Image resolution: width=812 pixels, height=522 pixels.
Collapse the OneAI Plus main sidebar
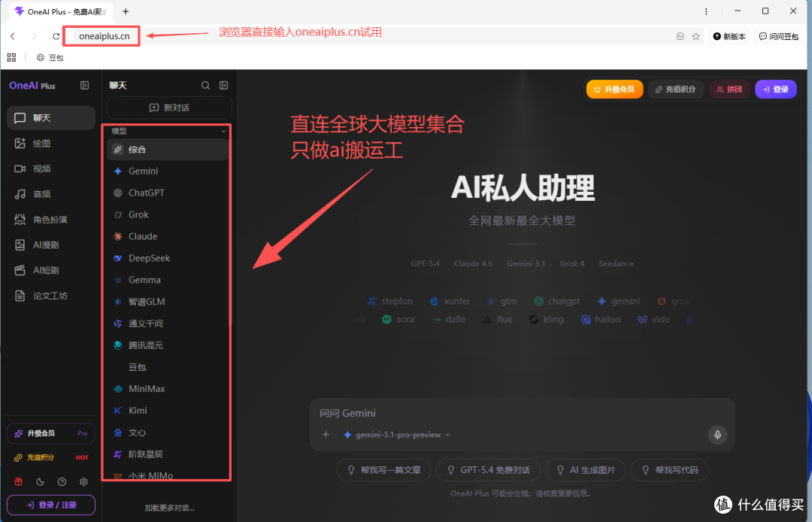tap(84, 86)
